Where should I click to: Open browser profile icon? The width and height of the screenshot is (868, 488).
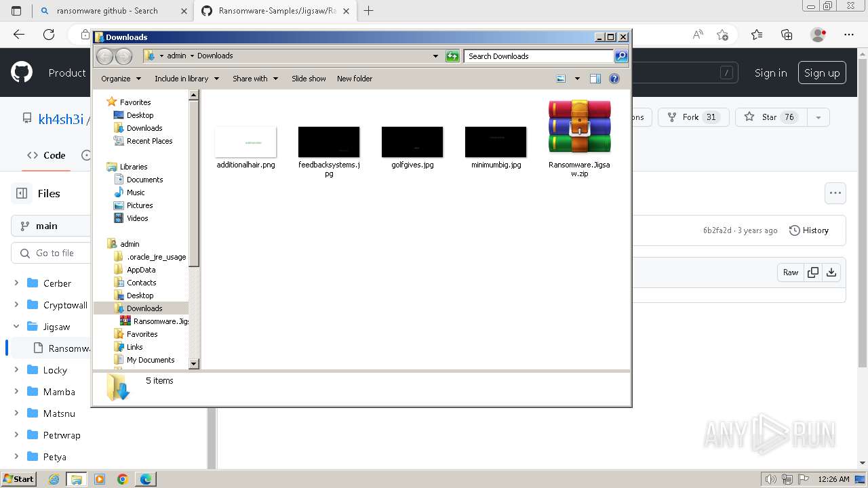[x=818, y=35]
